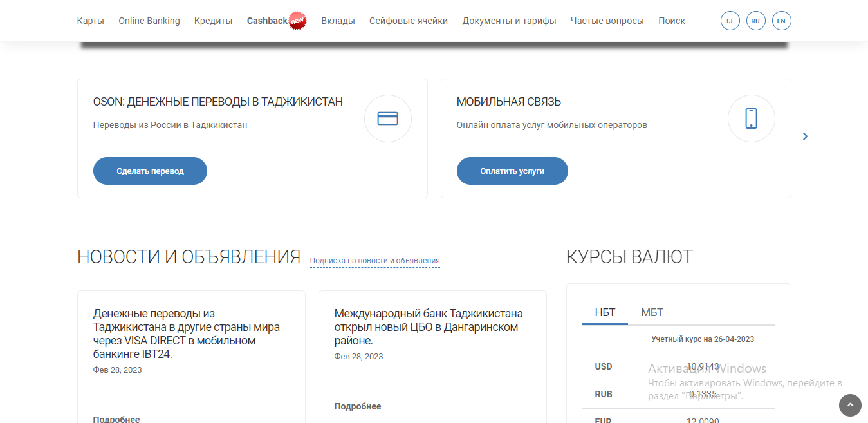Click the red 'new' badge beside Cashback
868x423 pixels.
[297, 21]
